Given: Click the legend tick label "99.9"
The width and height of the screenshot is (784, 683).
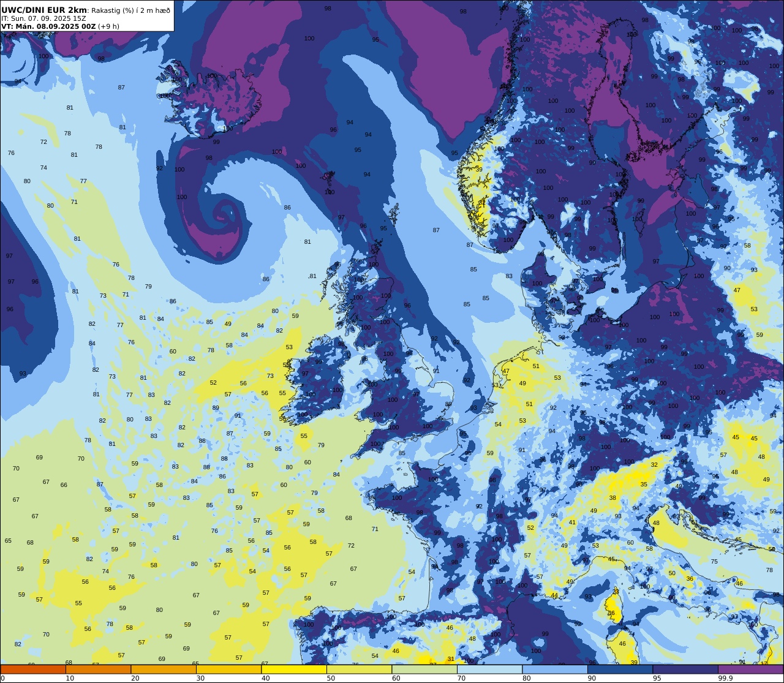Looking at the screenshot, I should (x=725, y=678).
